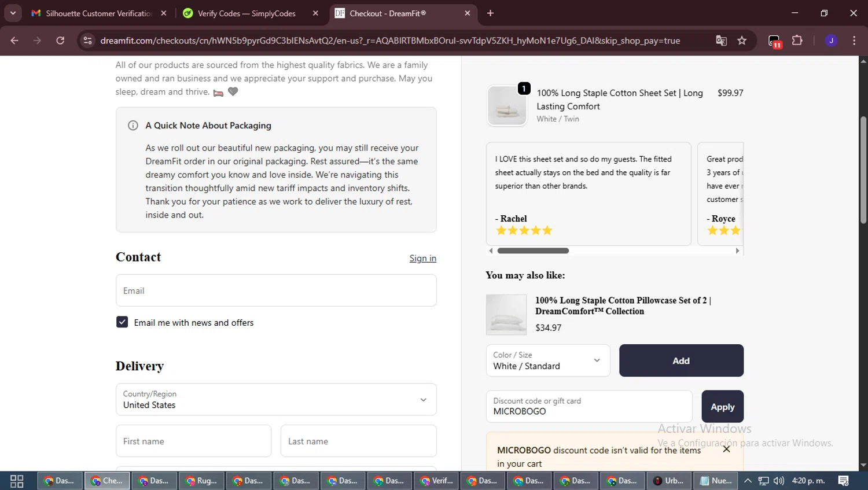
Task: Uncheck Email me with news and offers
Action: coord(122,322)
